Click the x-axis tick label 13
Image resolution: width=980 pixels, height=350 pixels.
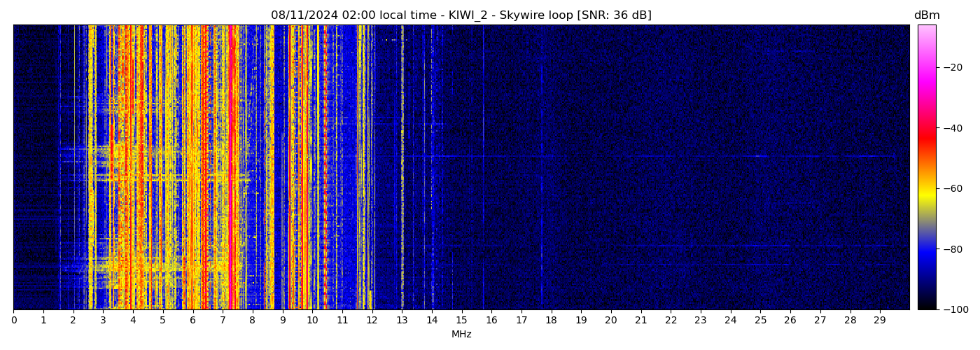tap(402, 321)
